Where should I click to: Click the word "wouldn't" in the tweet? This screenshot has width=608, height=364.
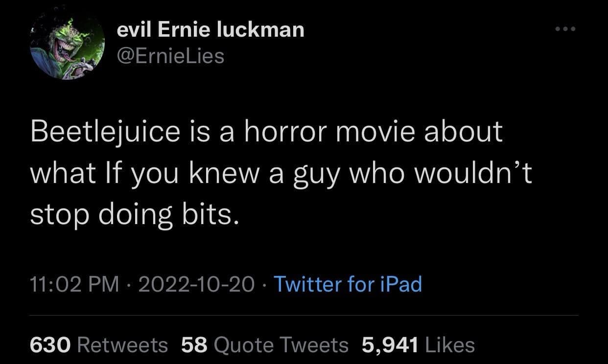click(473, 173)
